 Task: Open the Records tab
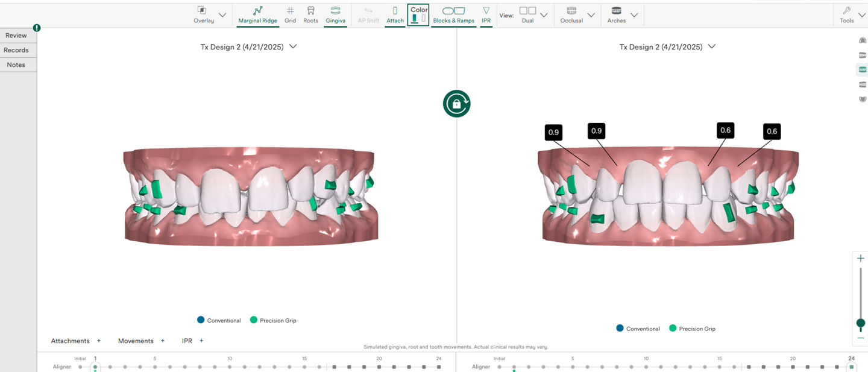tap(16, 50)
